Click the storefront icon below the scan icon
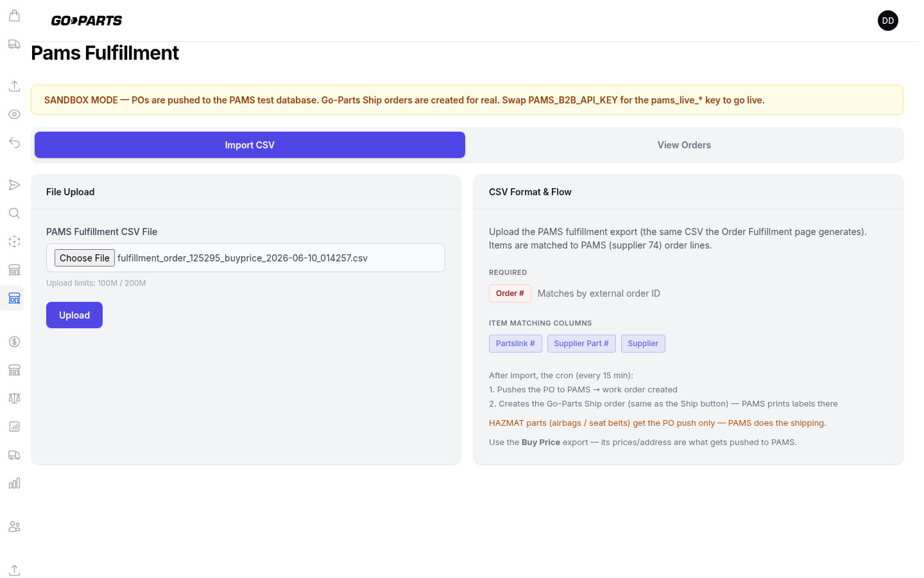 pos(14,270)
